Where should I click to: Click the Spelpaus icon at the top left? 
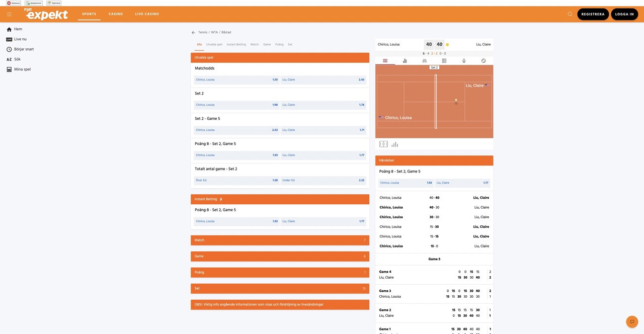14,3
